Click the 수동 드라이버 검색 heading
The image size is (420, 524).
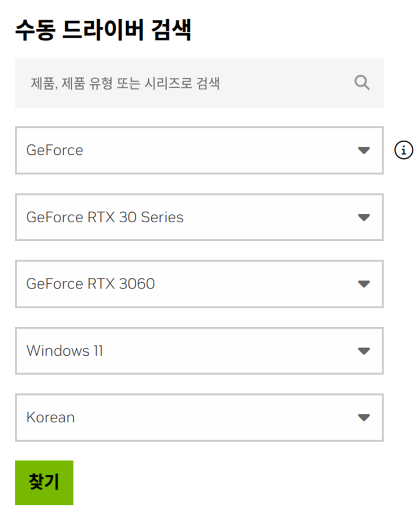click(x=103, y=30)
